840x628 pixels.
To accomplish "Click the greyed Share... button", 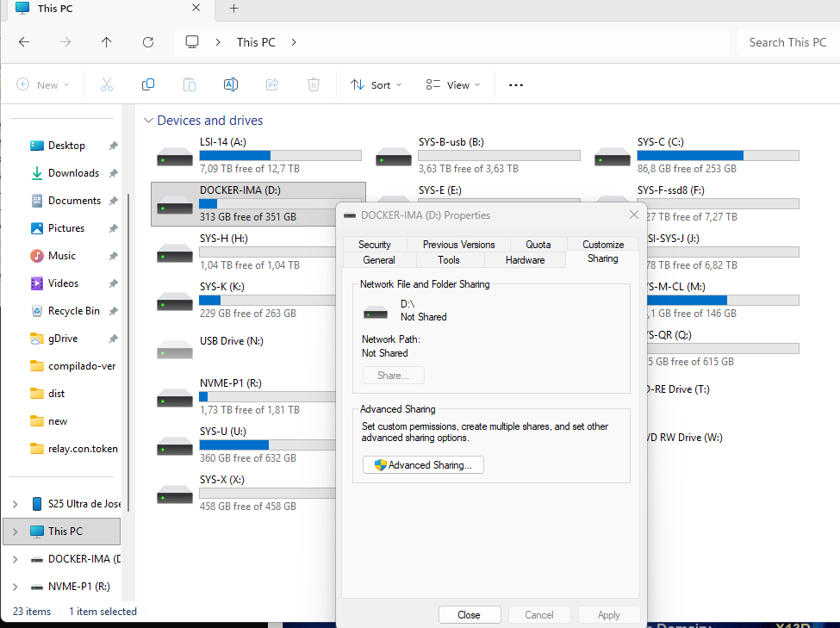I will 393,375.
